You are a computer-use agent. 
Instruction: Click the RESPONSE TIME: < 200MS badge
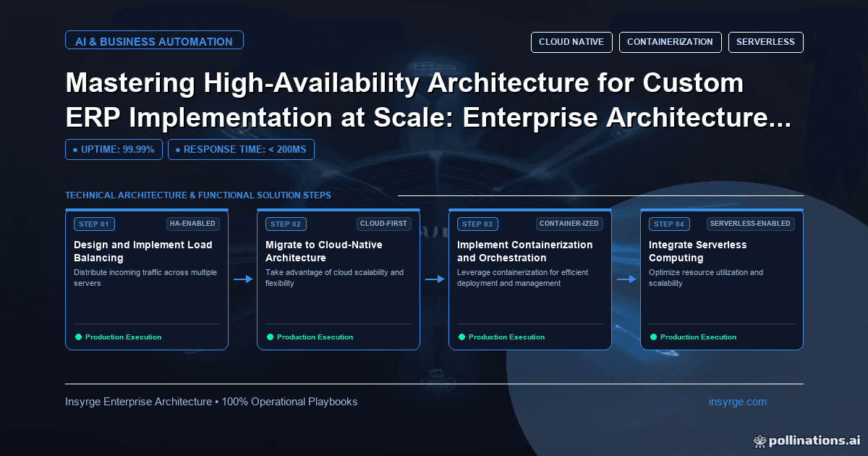(x=241, y=150)
